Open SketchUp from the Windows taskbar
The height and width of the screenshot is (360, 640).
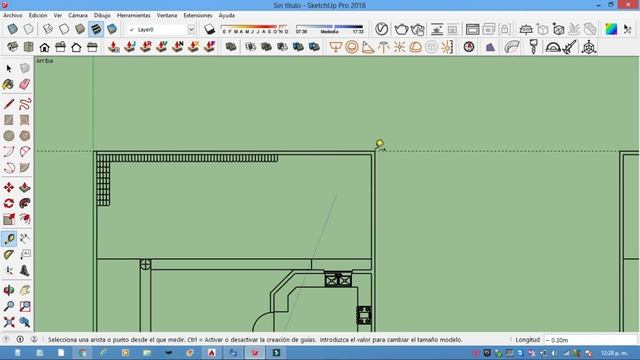255,353
